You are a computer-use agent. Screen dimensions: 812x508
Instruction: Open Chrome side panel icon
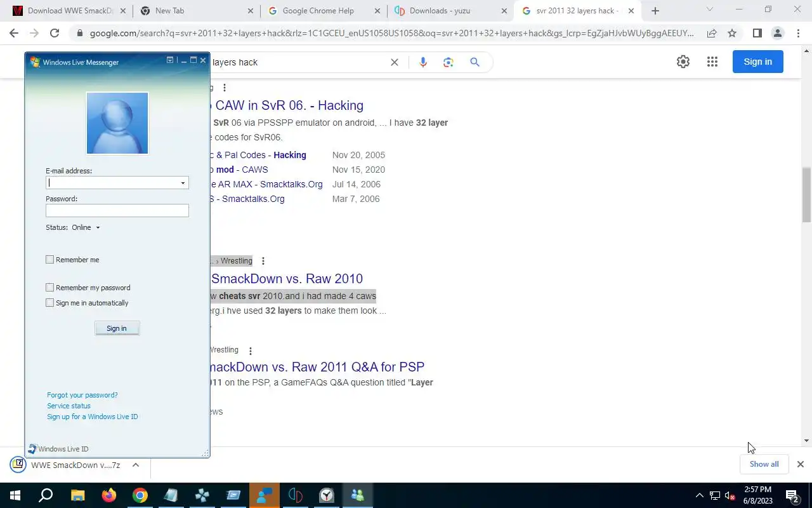(x=757, y=33)
